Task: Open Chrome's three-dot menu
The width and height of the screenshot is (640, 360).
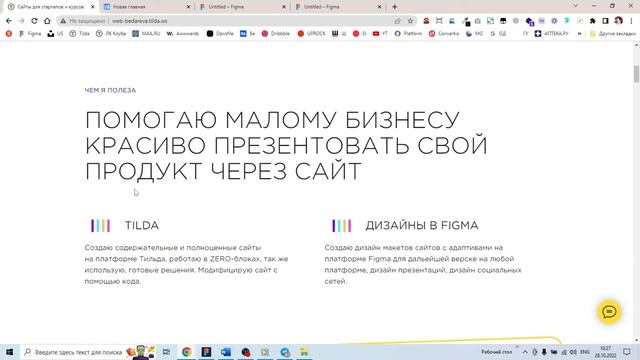Action: tap(631, 21)
